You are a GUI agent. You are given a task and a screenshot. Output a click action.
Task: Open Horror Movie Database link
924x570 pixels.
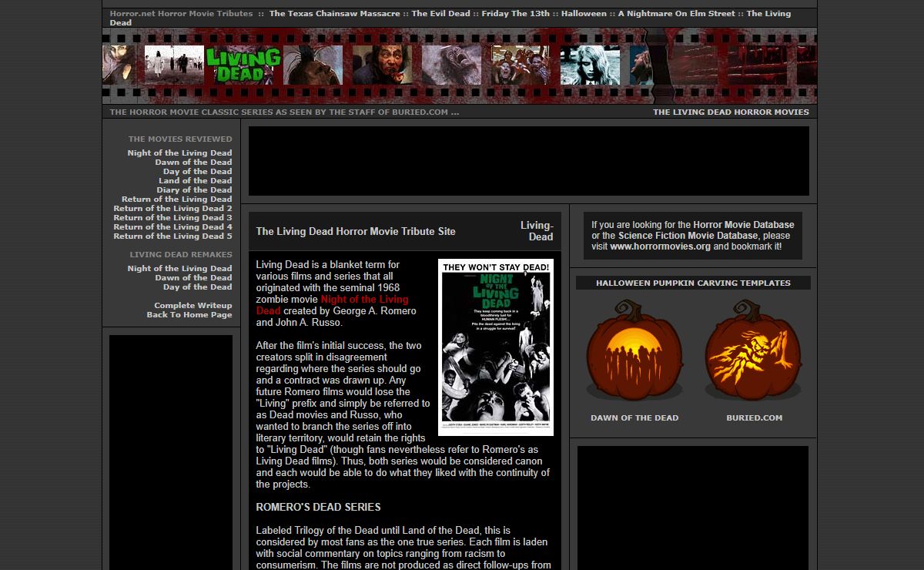pyautogui.click(x=744, y=225)
